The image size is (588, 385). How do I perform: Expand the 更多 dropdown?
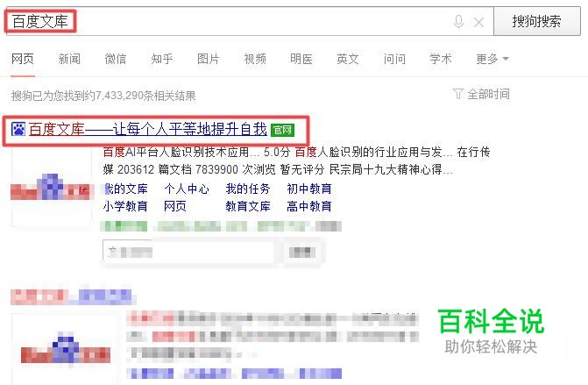pos(492,59)
